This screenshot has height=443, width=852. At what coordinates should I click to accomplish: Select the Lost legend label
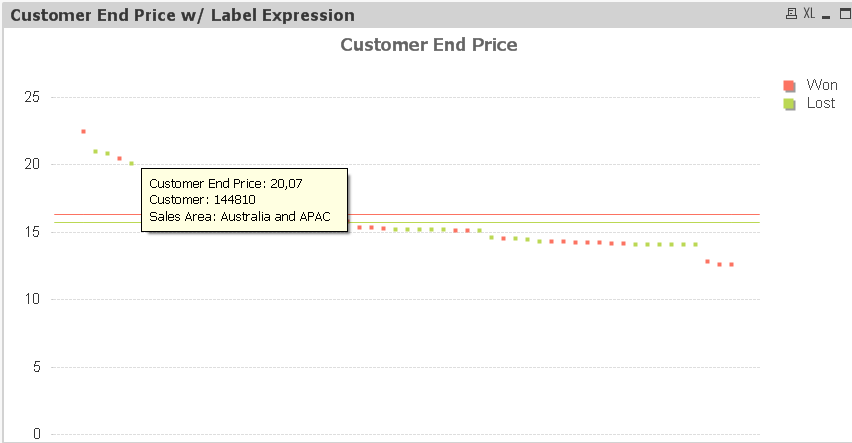pos(820,103)
